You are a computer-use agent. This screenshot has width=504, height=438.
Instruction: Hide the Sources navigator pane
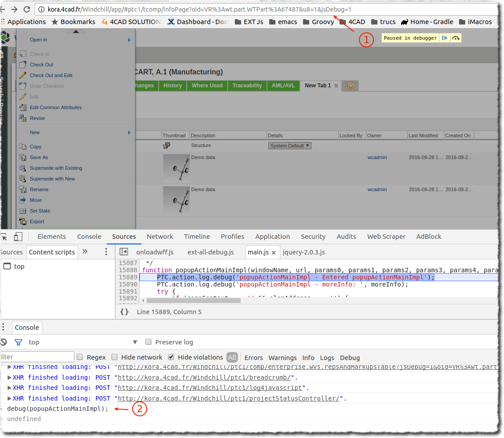pyautogui.click(x=124, y=252)
